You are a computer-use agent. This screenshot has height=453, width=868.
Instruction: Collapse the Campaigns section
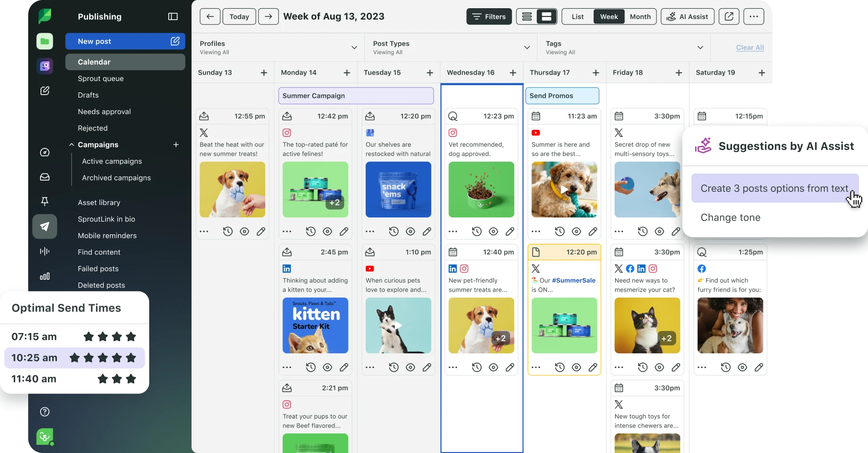tap(71, 145)
